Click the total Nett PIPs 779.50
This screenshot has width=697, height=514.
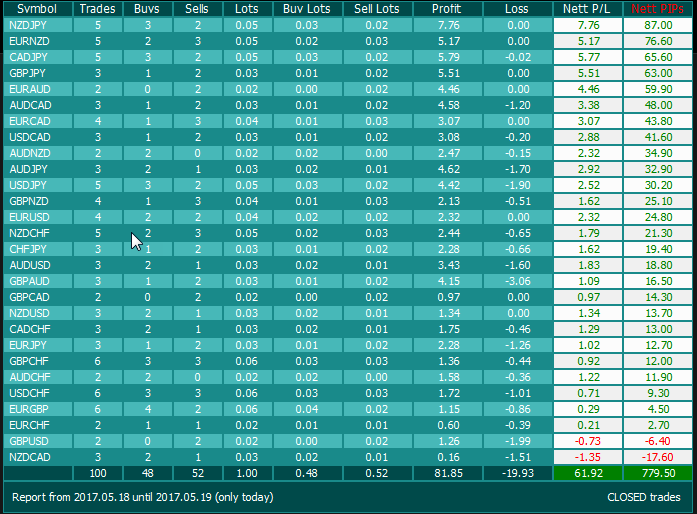click(658, 473)
